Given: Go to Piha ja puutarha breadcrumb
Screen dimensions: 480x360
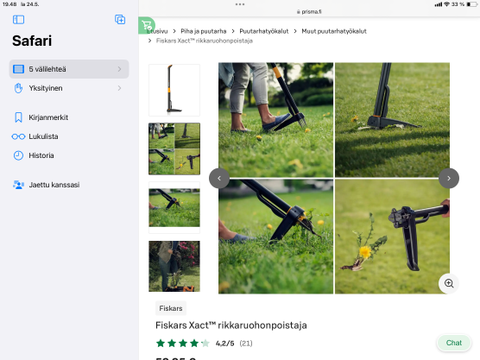Looking at the screenshot, I should click(x=203, y=31).
